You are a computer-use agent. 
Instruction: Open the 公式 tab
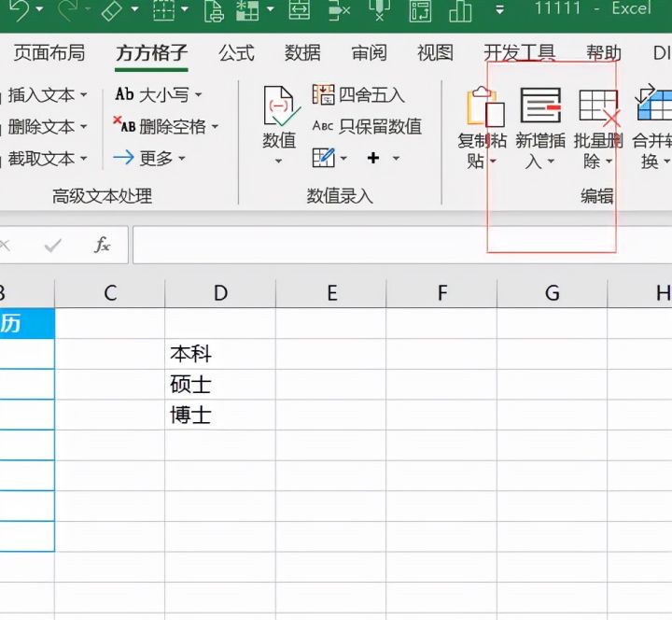(236, 53)
